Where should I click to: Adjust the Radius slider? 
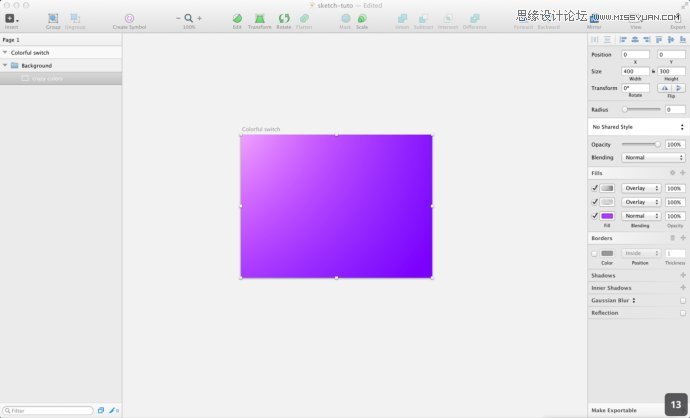642,110
